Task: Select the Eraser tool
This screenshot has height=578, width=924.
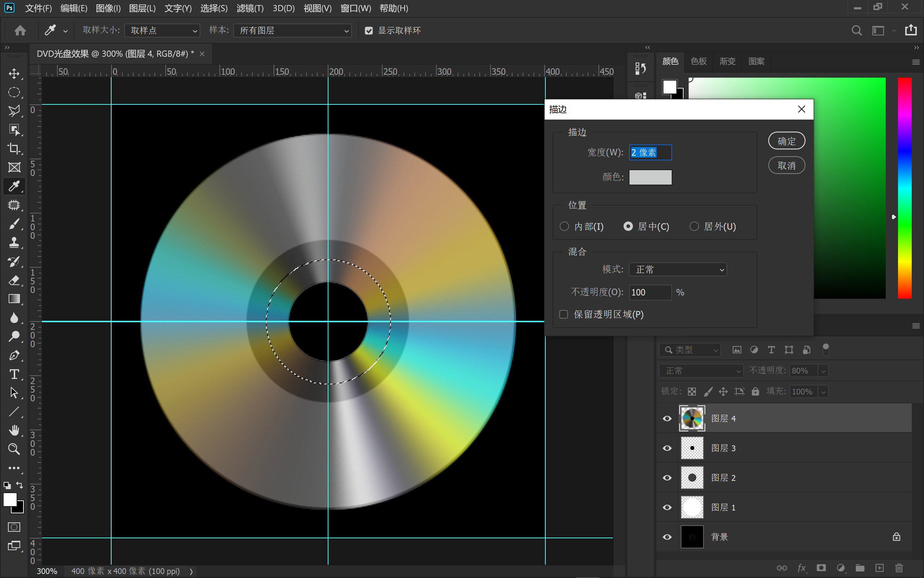Action: tap(14, 280)
